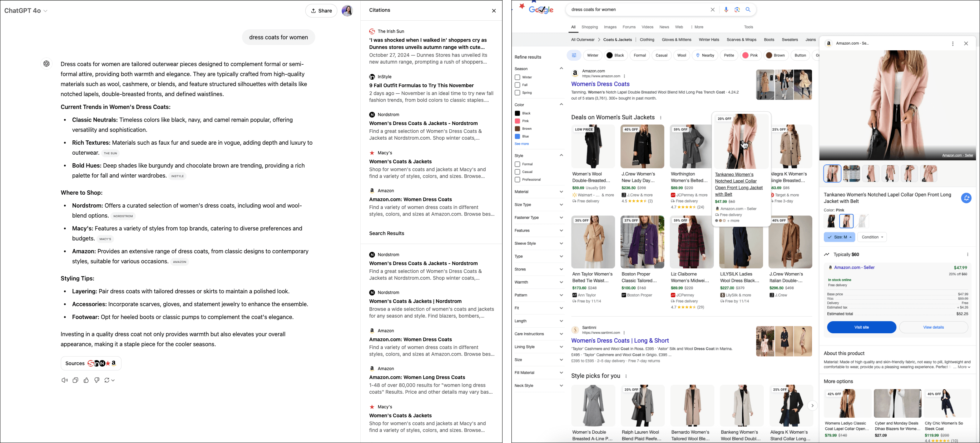Collapse the Season filter section
The width and height of the screenshot is (980, 443).
tap(561, 69)
